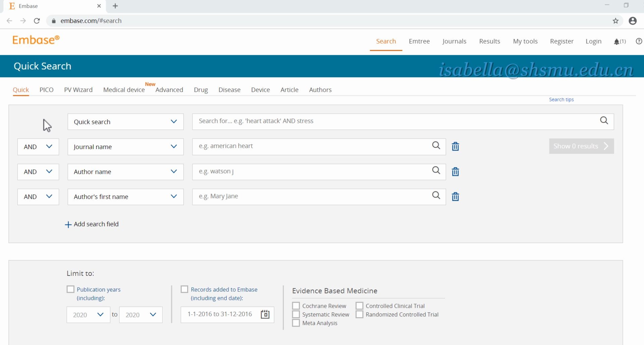
Task: Open the My tools menu
Action: pos(525,41)
